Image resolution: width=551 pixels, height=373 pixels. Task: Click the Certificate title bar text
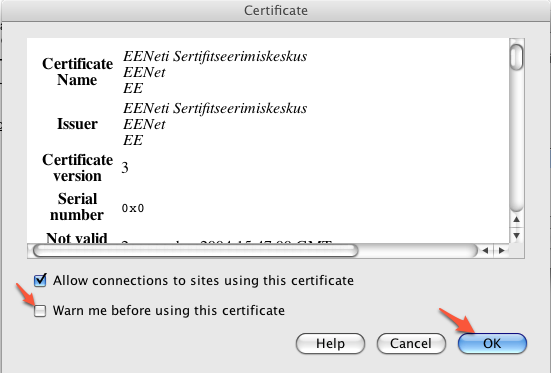276,11
